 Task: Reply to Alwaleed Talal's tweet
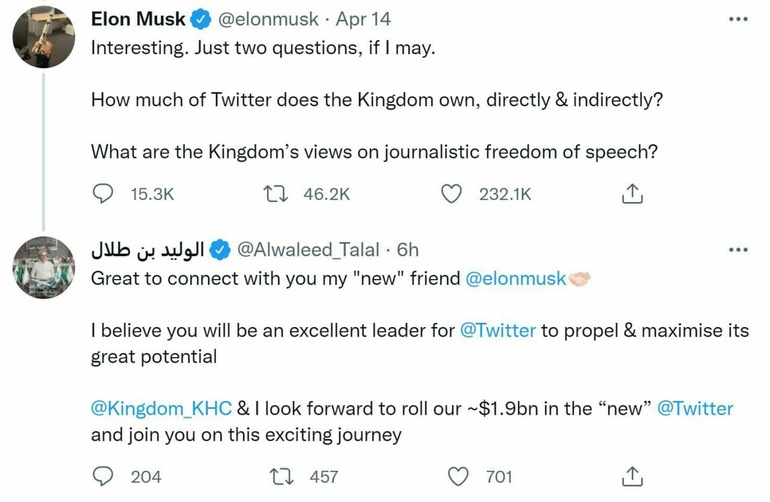pos(103,477)
